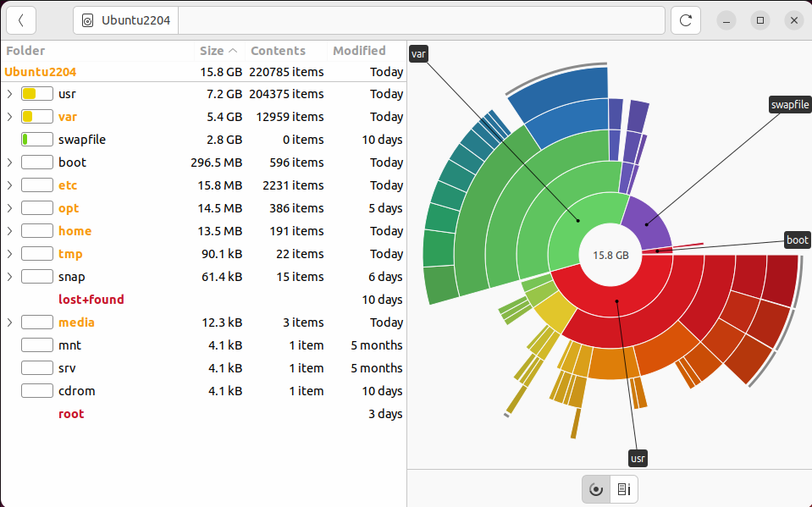Click the usage bar for var

click(37, 117)
